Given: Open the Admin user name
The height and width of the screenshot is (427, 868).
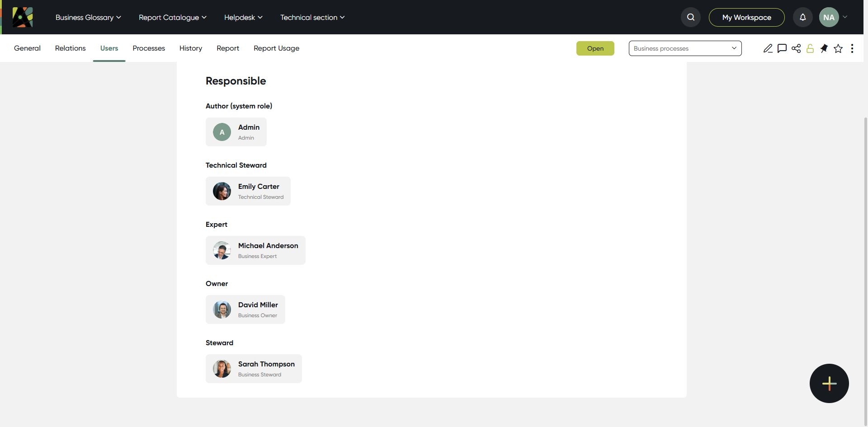Looking at the screenshot, I should coord(249,127).
